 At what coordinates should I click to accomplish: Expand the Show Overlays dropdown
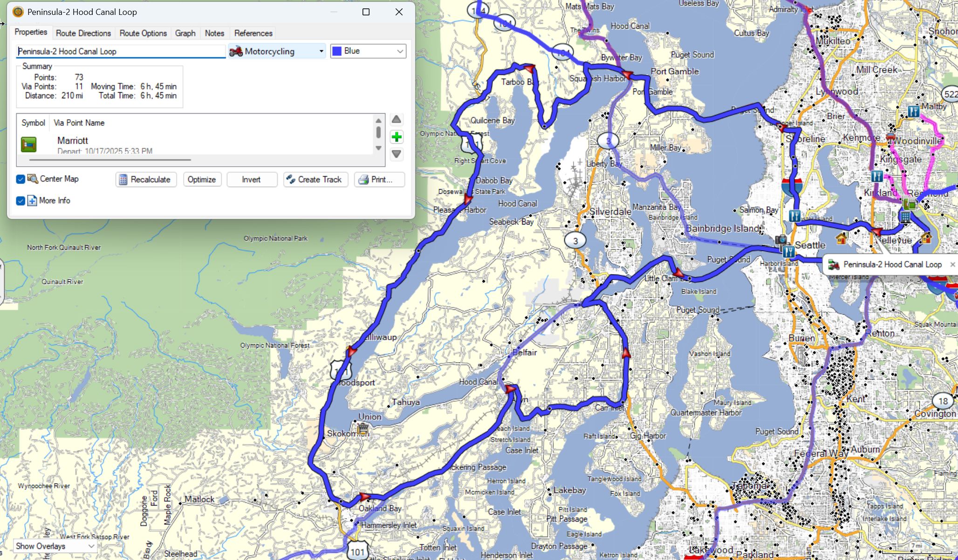click(55, 546)
